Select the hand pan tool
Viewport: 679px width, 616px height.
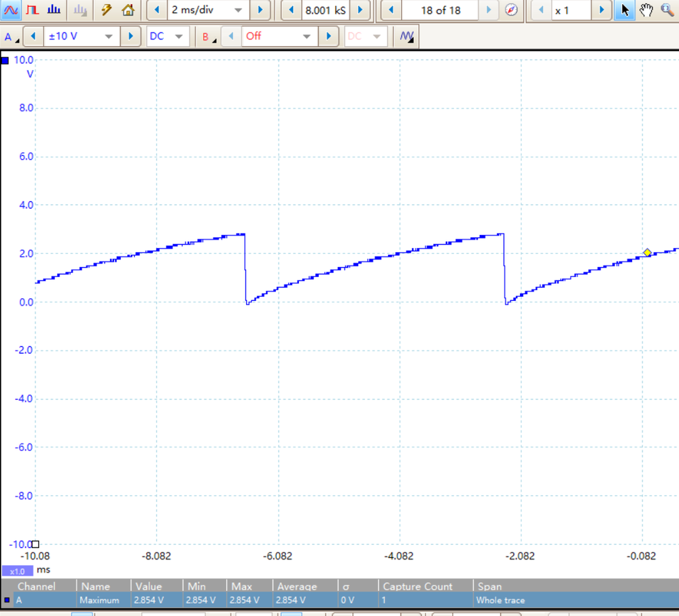click(x=646, y=10)
